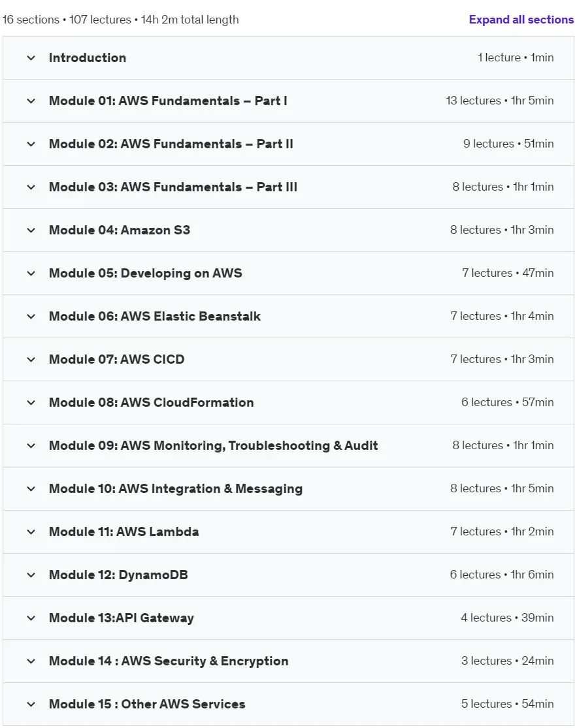Click chevron icon next to AWS CloudFormation
577x728 pixels.
point(31,403)
